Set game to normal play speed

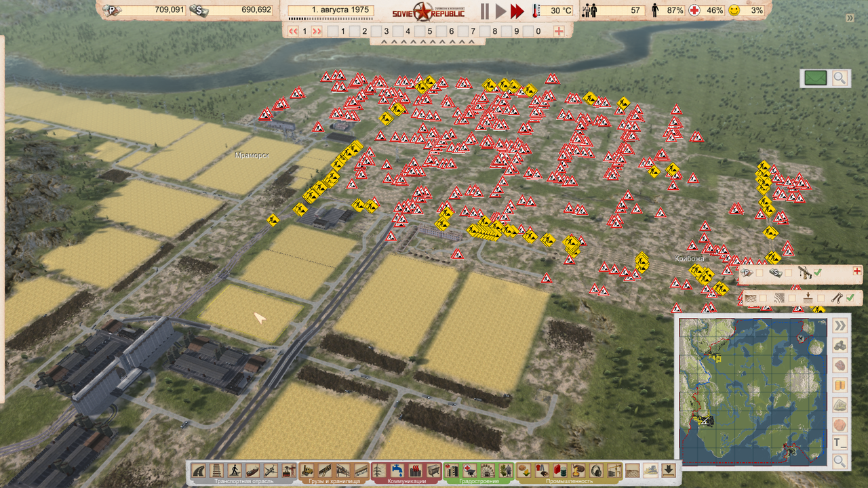pos(501,11)
